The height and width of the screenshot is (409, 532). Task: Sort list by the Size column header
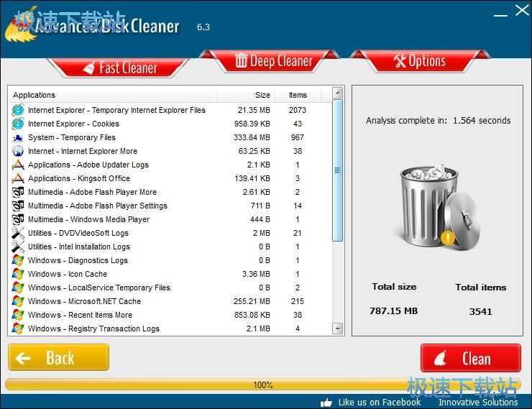coord(262,95)
